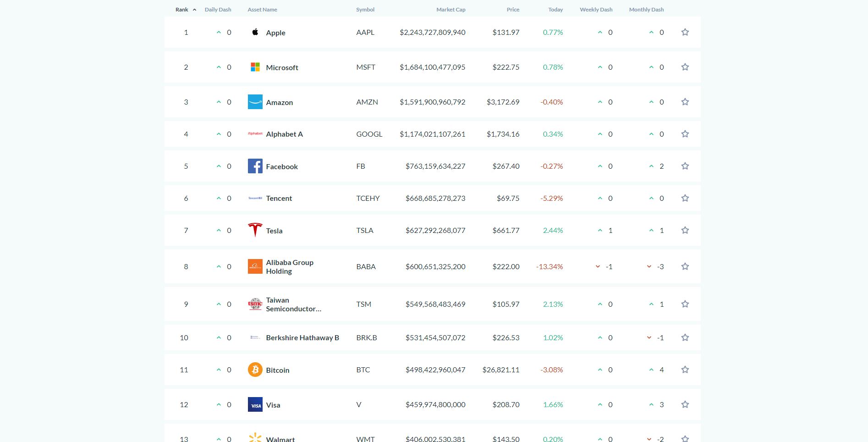Open the Alibaba Group Holding link
The image size is (868, 442).
tap(290, 266)
